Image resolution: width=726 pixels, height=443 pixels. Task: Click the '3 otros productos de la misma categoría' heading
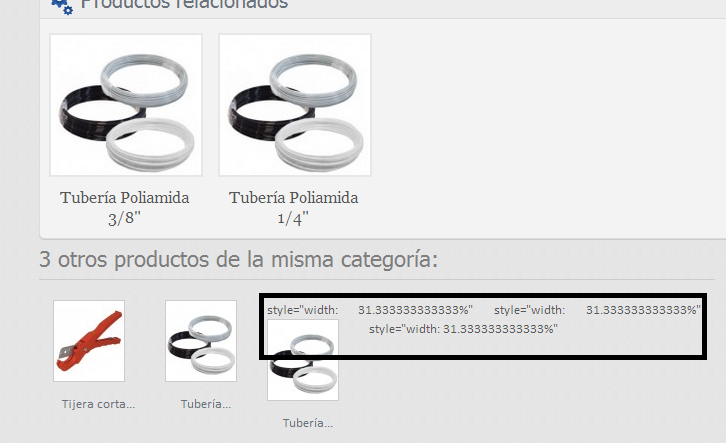pyautogui.click(x=238, y=259)
